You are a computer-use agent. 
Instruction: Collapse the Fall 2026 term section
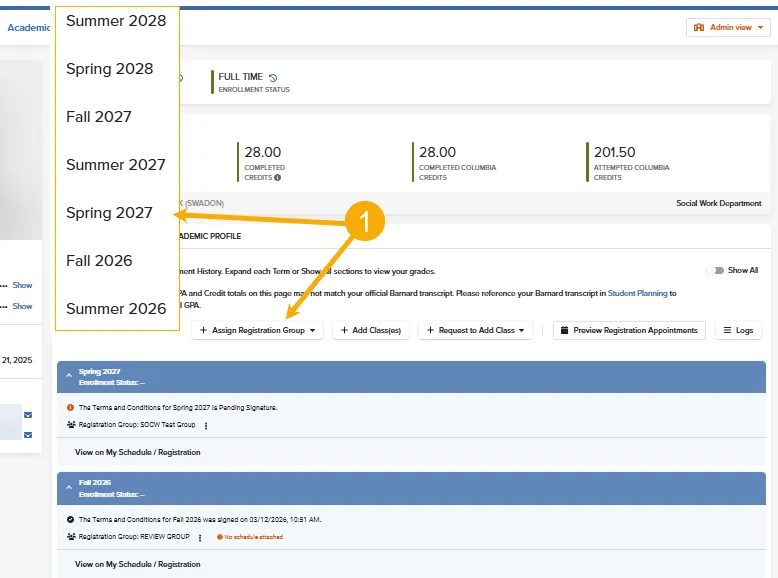[x=69, y=487]
